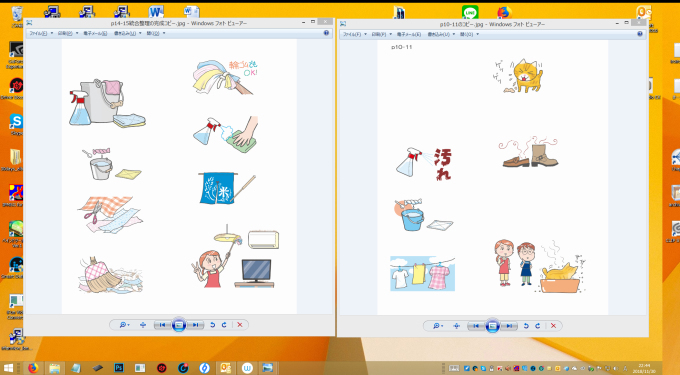Click the p10-11 window title bar
This screenshot has height=375, width=680.
point(492,24)
